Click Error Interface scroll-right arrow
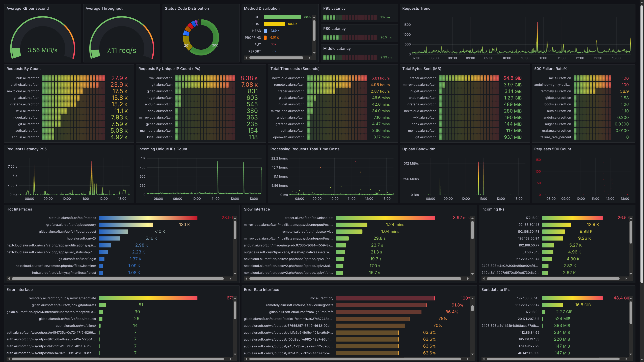 point(230,359)
